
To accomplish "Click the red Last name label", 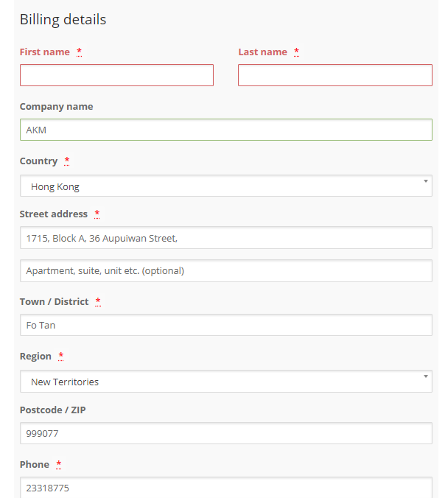I will pyautogui.click(x=262, y=52).
